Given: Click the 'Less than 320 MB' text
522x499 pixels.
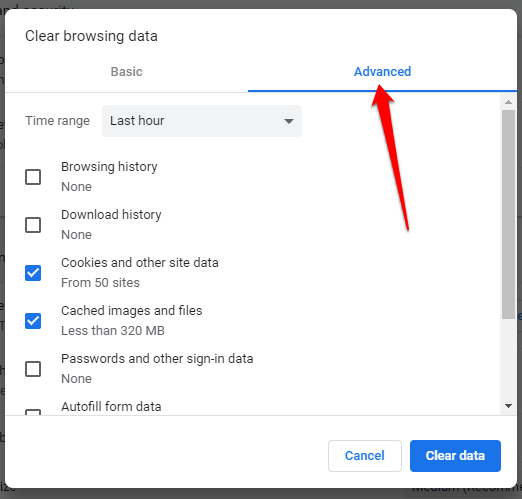Looking at the screenshot, I should tap(113, 331).
